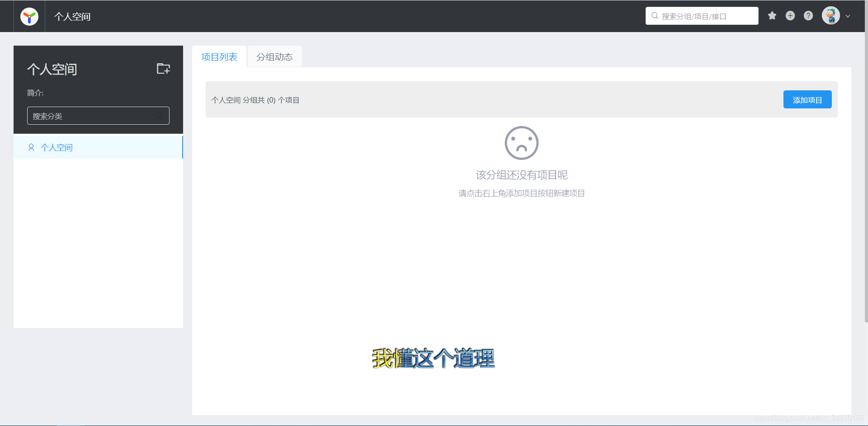Click the page vertical scrollbar
Screen dimensions: 868x426
click(866, 161)
